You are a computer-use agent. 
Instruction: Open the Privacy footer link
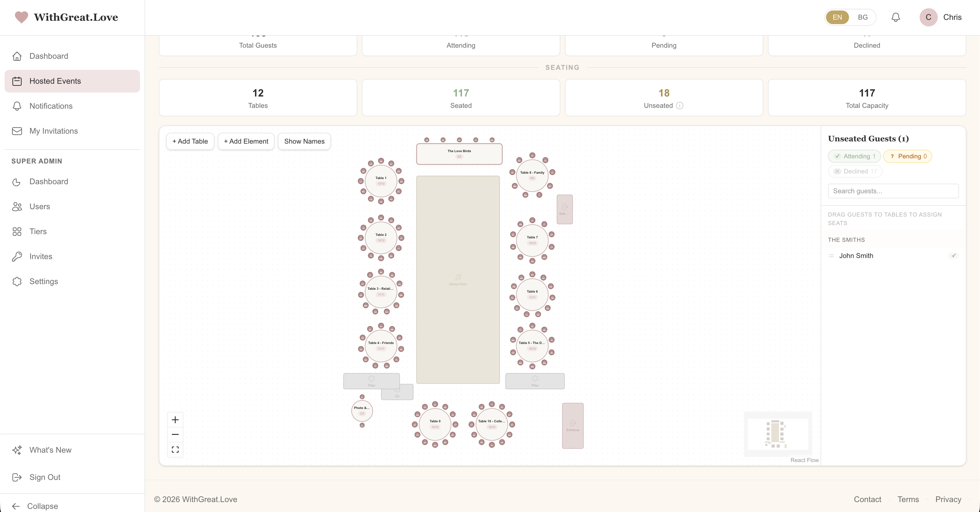pos(948,500)
